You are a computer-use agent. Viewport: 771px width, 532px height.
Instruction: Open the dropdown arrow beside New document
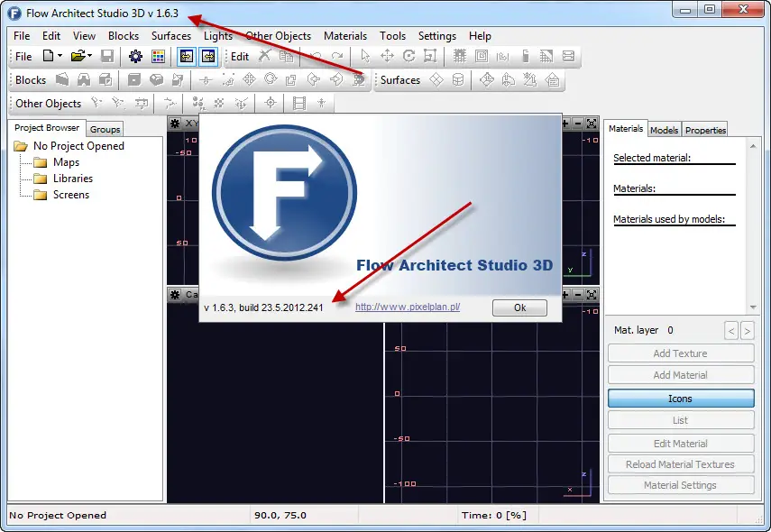[x=60, y=56]
